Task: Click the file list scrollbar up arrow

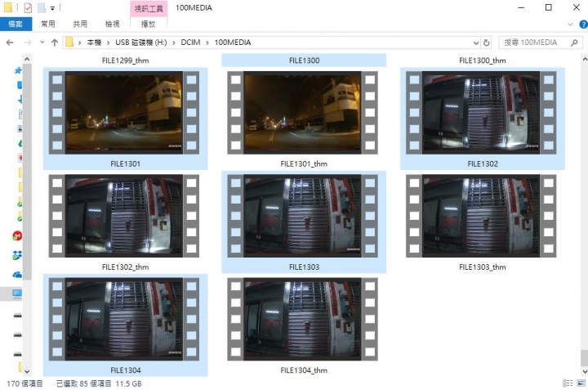Action: click(x=584, y=59)
